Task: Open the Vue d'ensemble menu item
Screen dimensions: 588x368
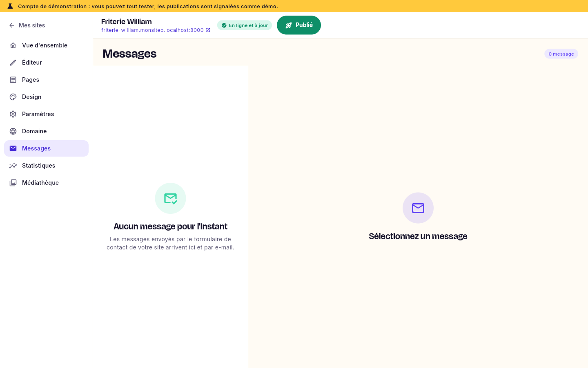Action: point(46,45)
